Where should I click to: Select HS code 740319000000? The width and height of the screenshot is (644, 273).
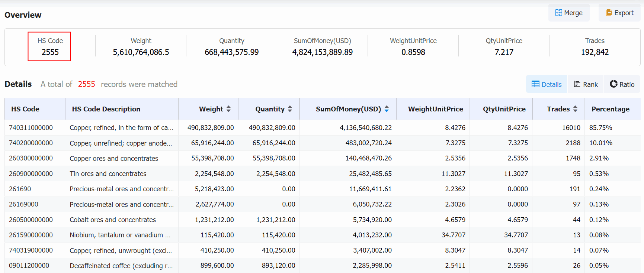click(31, 250)
